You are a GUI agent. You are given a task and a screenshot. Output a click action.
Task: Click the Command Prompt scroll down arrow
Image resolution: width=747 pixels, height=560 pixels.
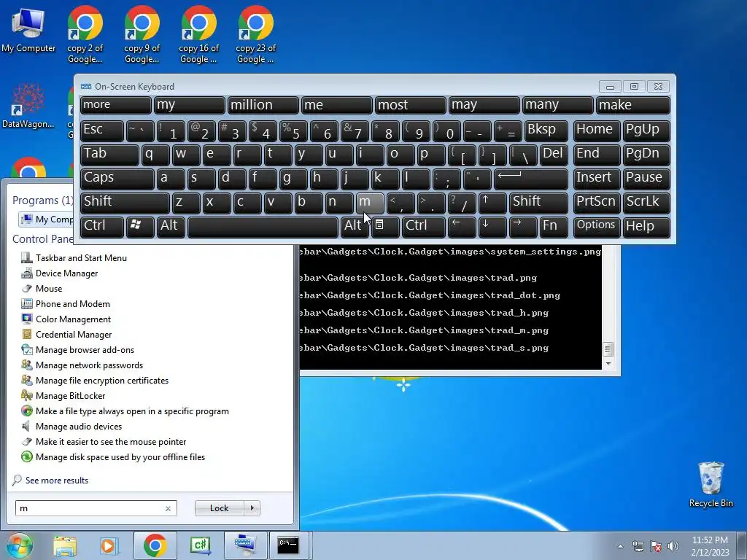point(608,364)
